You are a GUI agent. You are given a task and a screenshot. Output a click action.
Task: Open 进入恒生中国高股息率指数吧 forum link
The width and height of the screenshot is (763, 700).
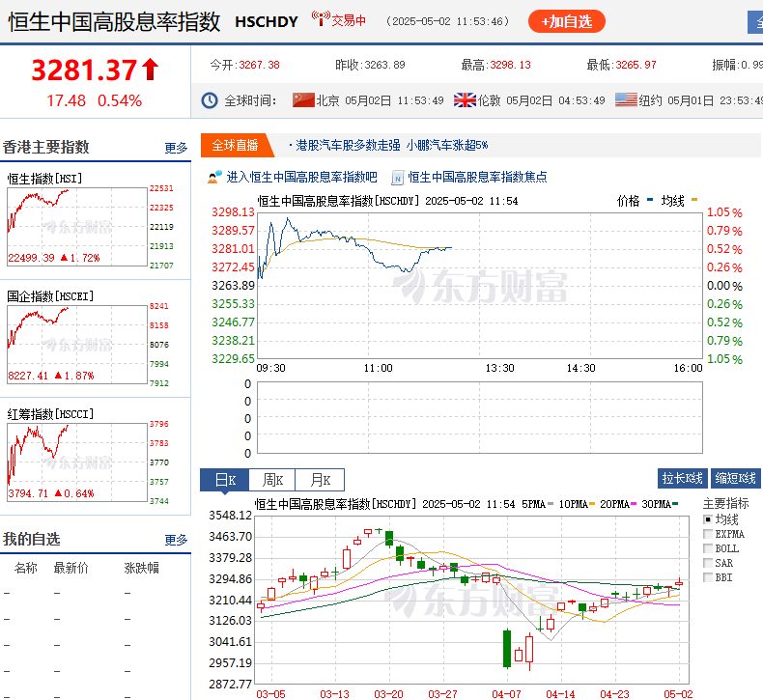point(301,177)
